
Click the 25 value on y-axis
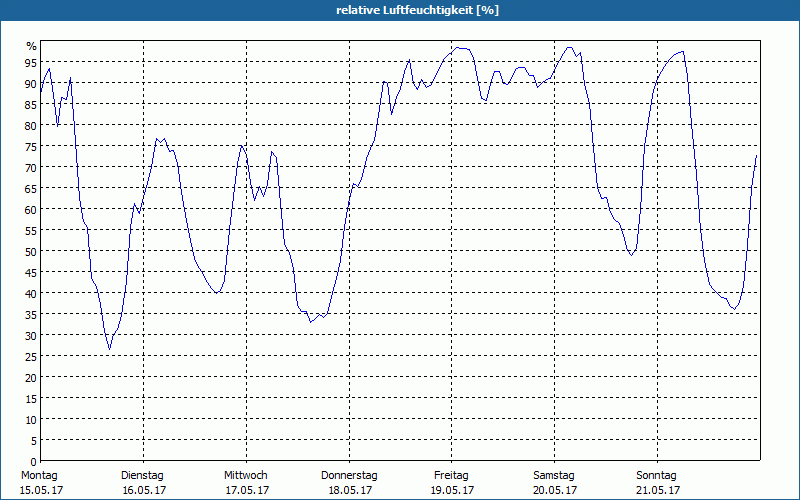pos(31,356)
